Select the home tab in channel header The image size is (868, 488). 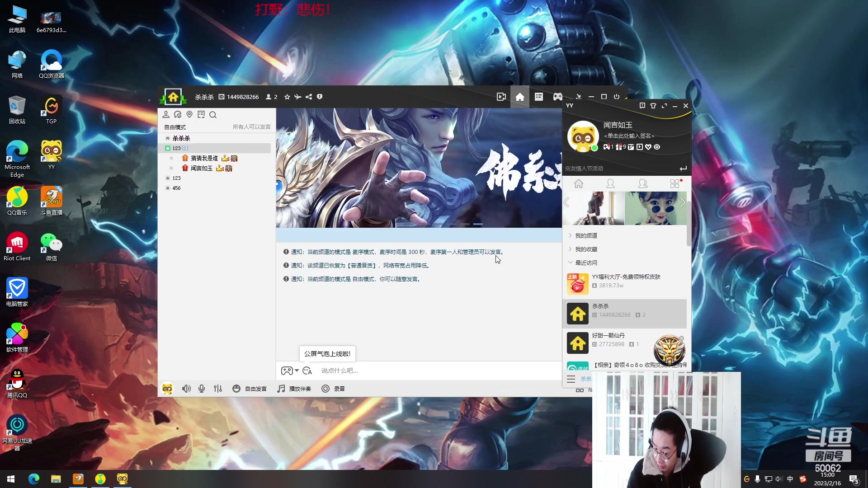tap(520, 97)
